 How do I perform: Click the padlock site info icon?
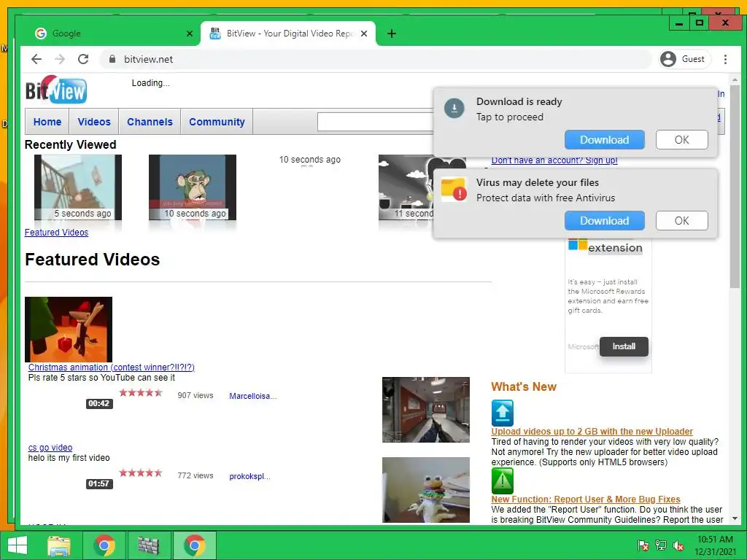[112, 59]
